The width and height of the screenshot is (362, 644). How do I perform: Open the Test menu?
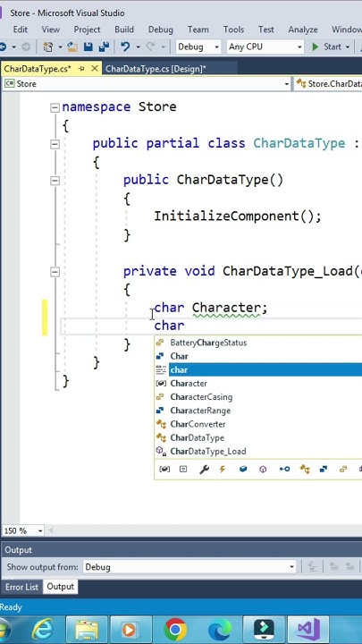click(266, 30)
